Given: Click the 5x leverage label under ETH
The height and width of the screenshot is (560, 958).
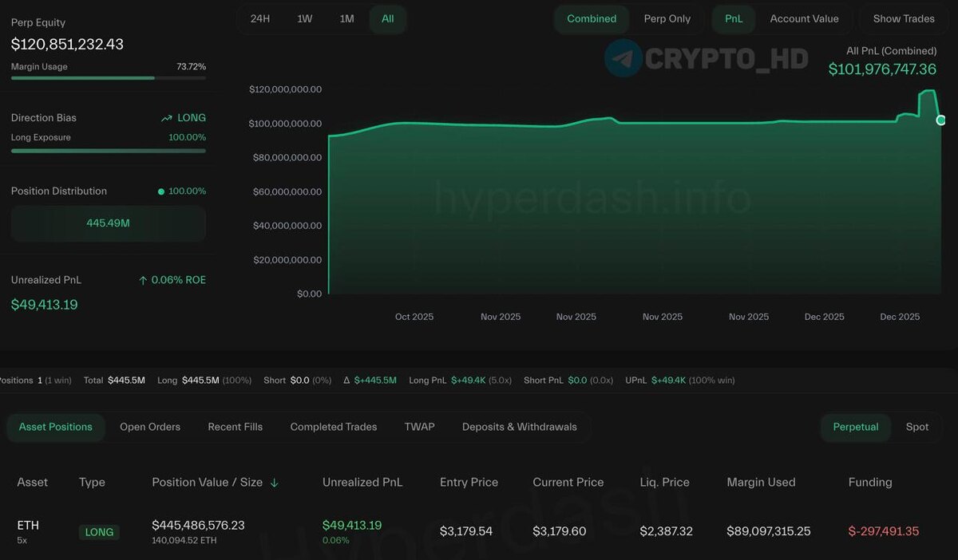Looking at the screenshot, I should tap(22, 540).
